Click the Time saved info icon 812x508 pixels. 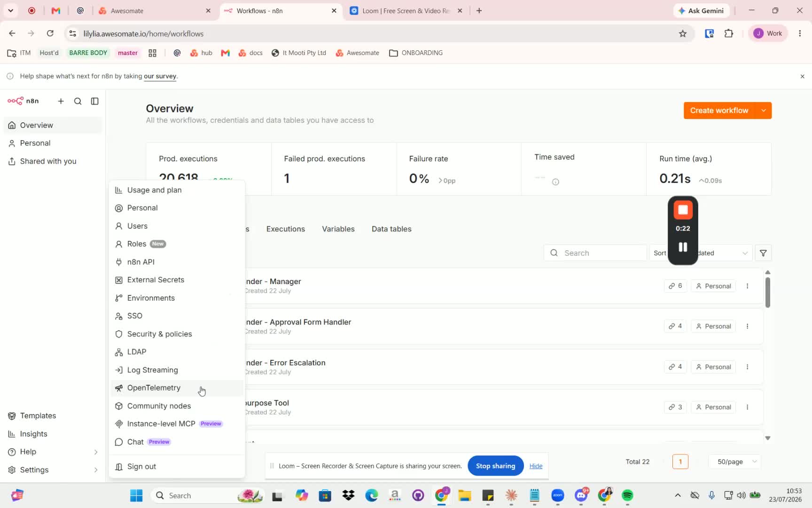click(555, 182)
